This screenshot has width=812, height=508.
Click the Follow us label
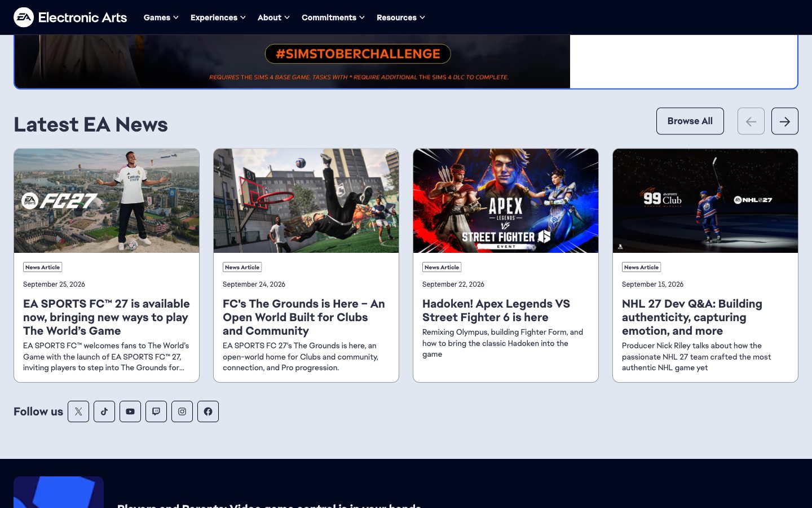[38, 411]
